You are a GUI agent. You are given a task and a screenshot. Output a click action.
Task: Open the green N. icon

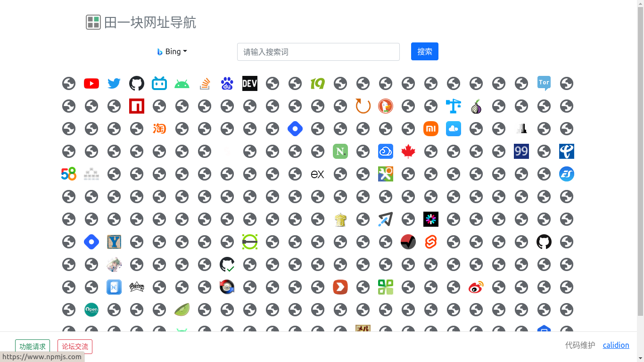340,151
